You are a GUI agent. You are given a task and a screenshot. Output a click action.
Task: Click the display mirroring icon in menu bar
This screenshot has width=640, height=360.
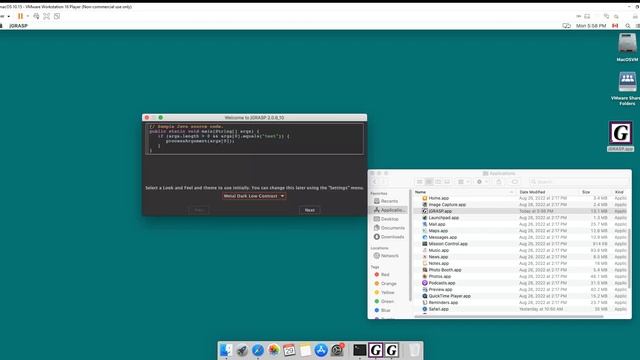567,26
